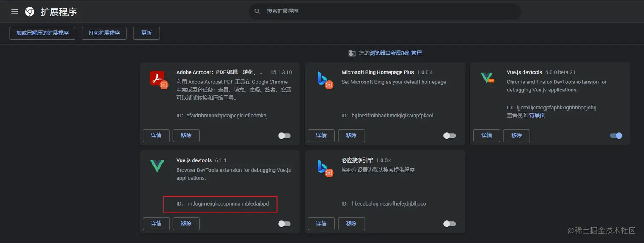Click the 必应搜索引擎 extension icon
The width and height of the screenshot is (644, 243).
[325, 167]
